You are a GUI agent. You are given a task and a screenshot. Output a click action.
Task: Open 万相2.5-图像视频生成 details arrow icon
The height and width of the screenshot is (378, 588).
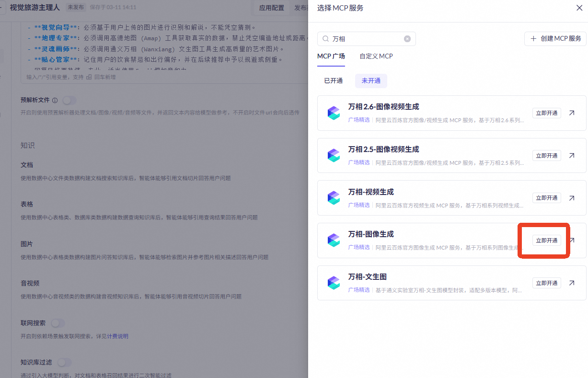[572, 156]
